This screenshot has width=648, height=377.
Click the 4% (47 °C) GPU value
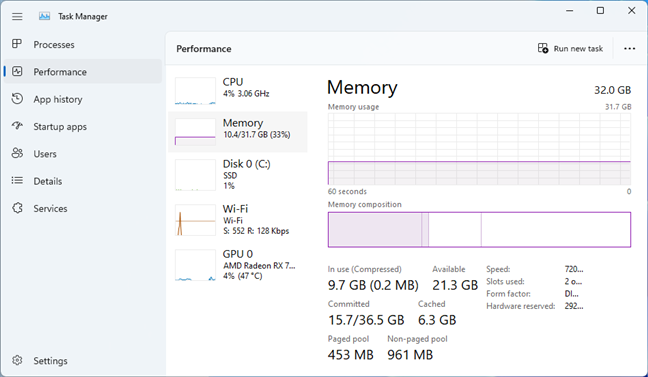point(243,276)
